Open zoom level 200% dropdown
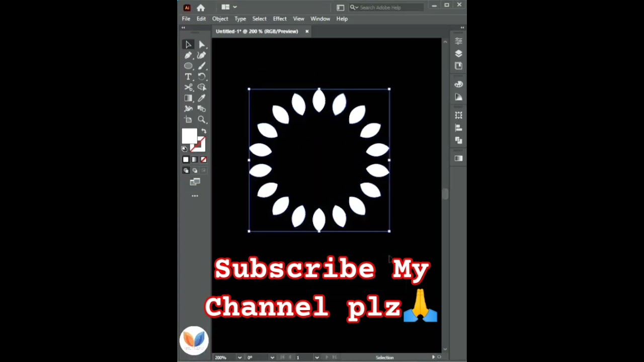This screenshot has height=362, width=644. click(239, 357)
